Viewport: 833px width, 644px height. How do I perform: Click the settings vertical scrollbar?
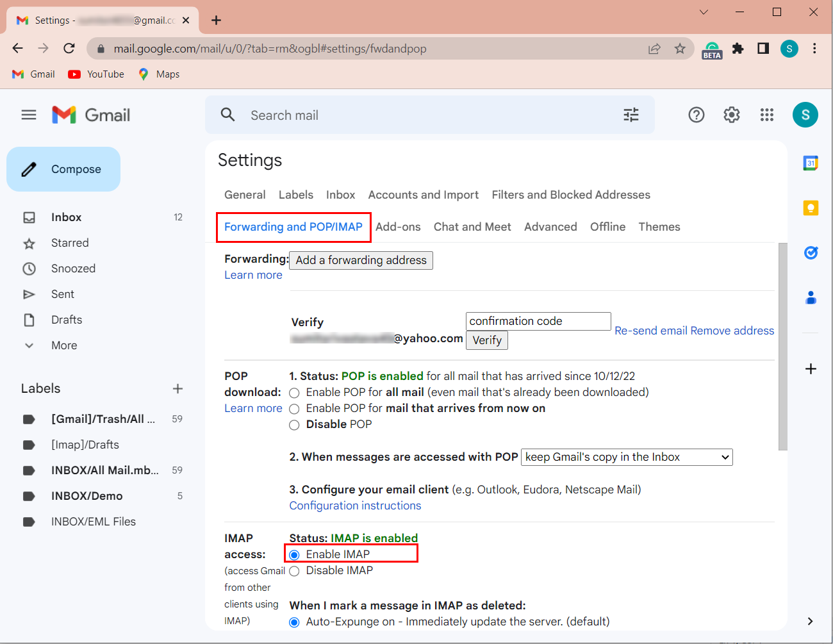click(x=782, y=347)
